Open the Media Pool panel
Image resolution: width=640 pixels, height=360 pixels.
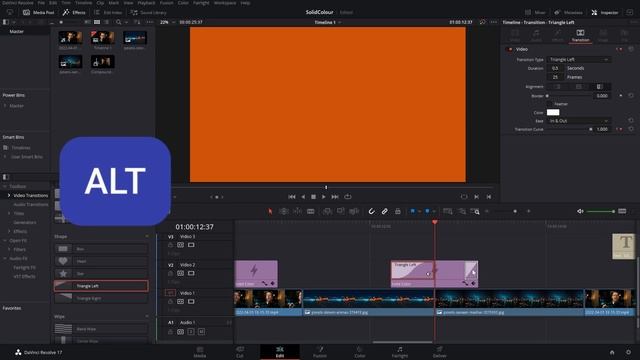pyautogui.click(x=39, y=13)
